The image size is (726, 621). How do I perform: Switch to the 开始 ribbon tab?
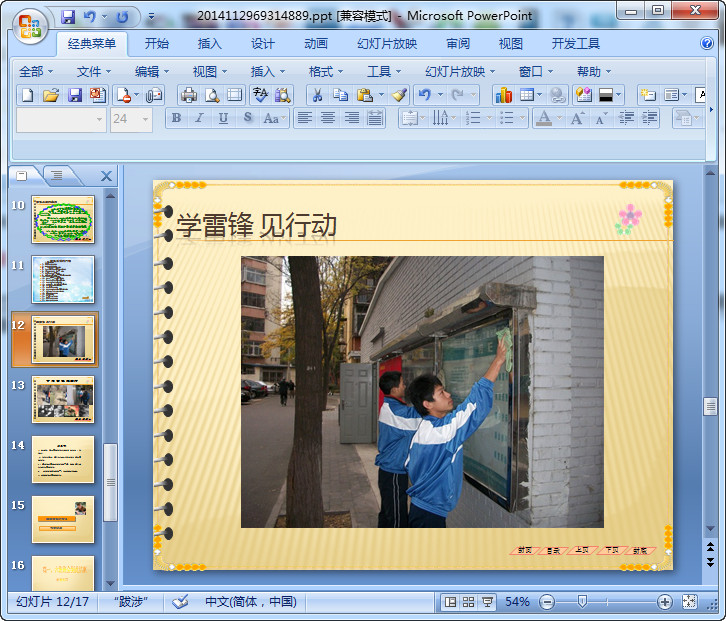pos(156,44)
